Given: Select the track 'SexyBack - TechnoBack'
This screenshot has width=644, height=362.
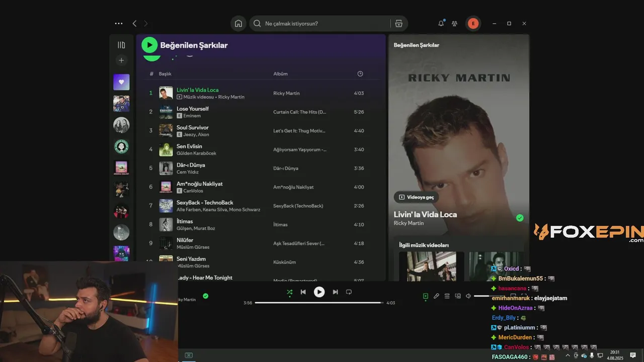Looking at the screenshot, I should (259, 206).
